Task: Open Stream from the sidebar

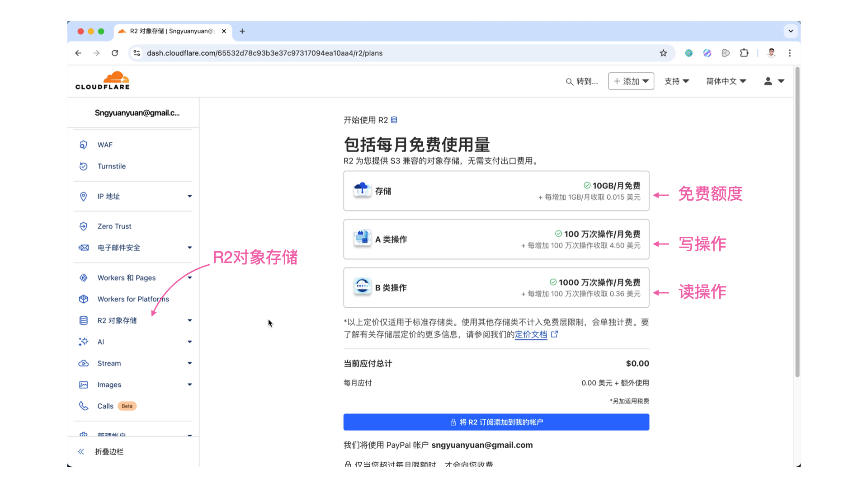Action: pyautogui.click(x=109, y=363)
